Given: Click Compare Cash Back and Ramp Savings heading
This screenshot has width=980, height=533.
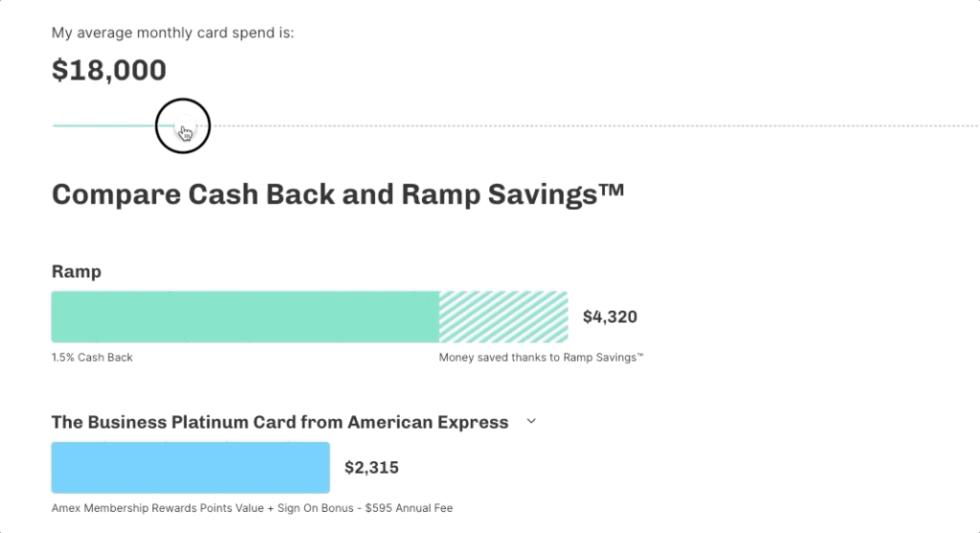Looking at the screenshot, I should point(338,194).
